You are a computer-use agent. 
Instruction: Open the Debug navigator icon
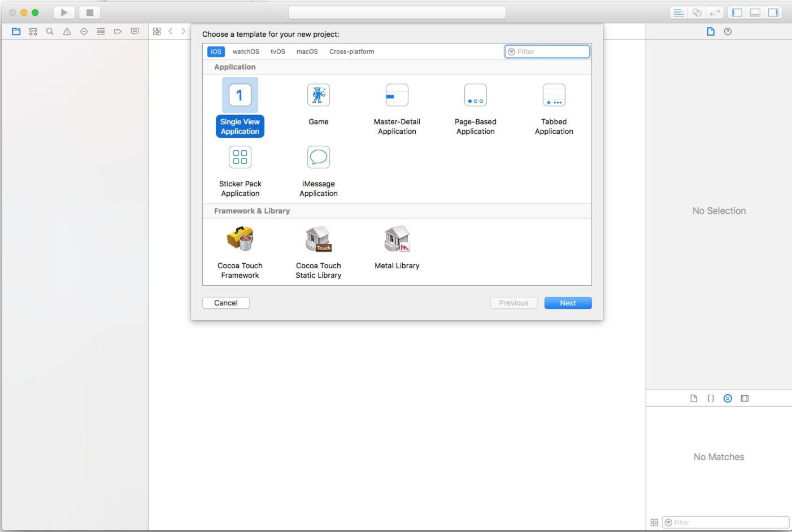[x=101, y=32]
